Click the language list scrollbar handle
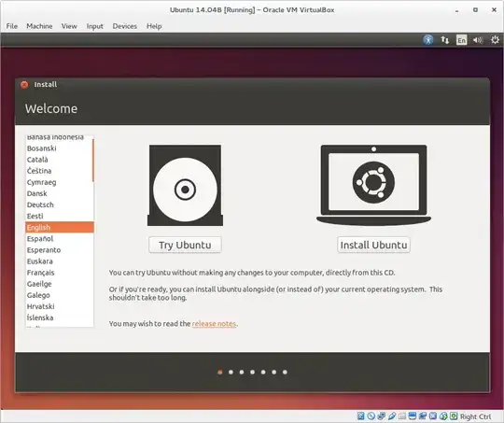This screenshot has width=504, height=423. point(93,160)
